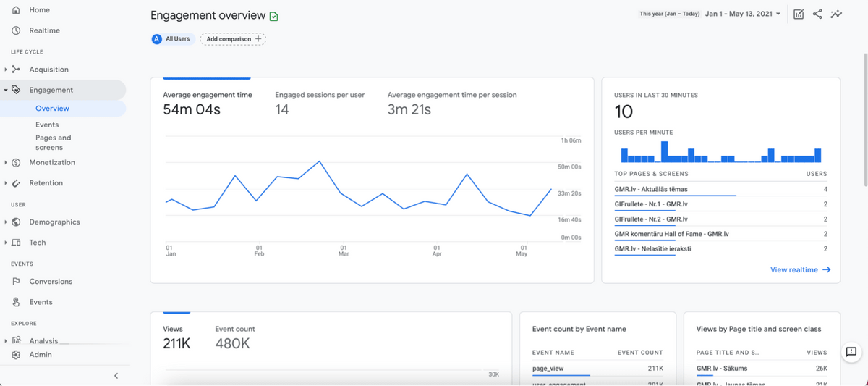
Task: Select the Monetization dollar icon
Action: click(16, 163)
